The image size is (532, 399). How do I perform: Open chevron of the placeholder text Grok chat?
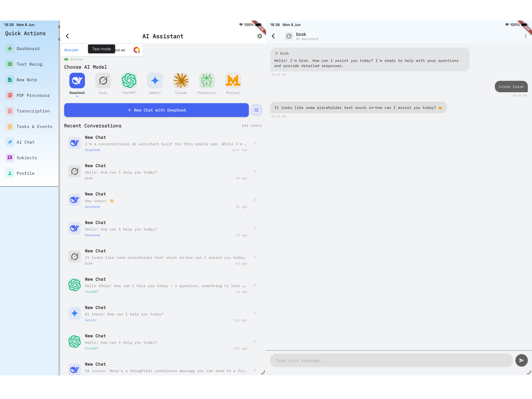[x=254, y=257]
